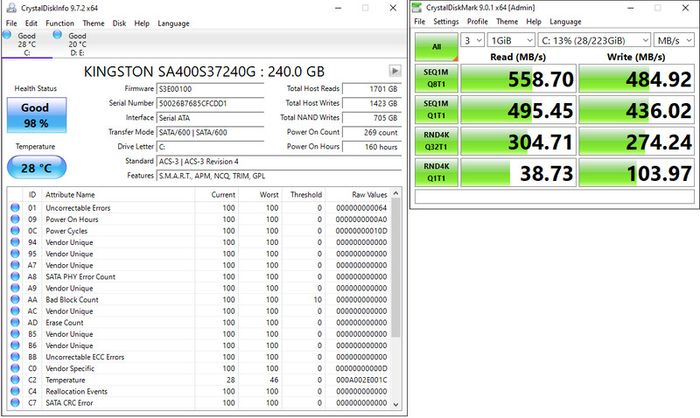700x418 pixels.
Task: Start the RND4K Q32T1 test
Action: (436, 141)
